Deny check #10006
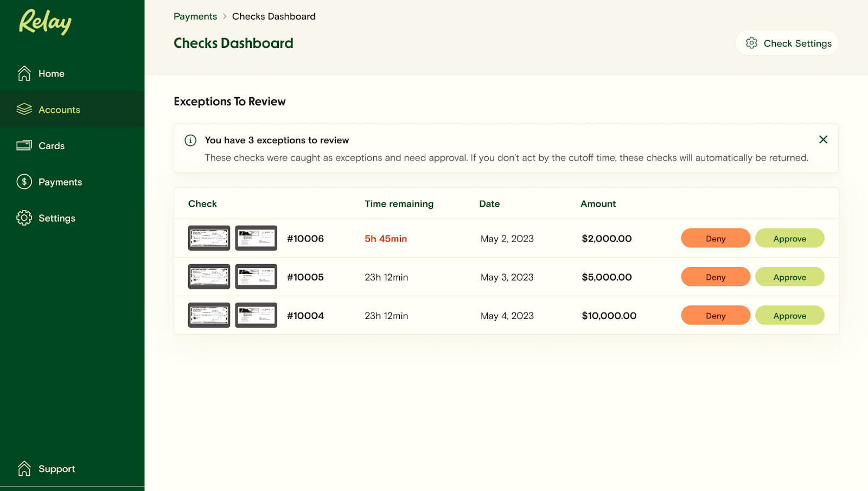Viewport: 868px width, 491px height. point(715,238)
